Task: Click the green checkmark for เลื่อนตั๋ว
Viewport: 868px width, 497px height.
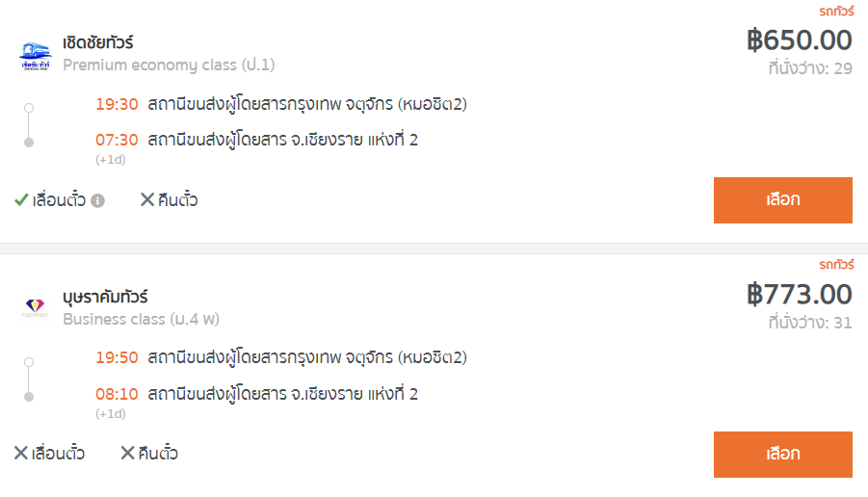Action: pos(21,199)
